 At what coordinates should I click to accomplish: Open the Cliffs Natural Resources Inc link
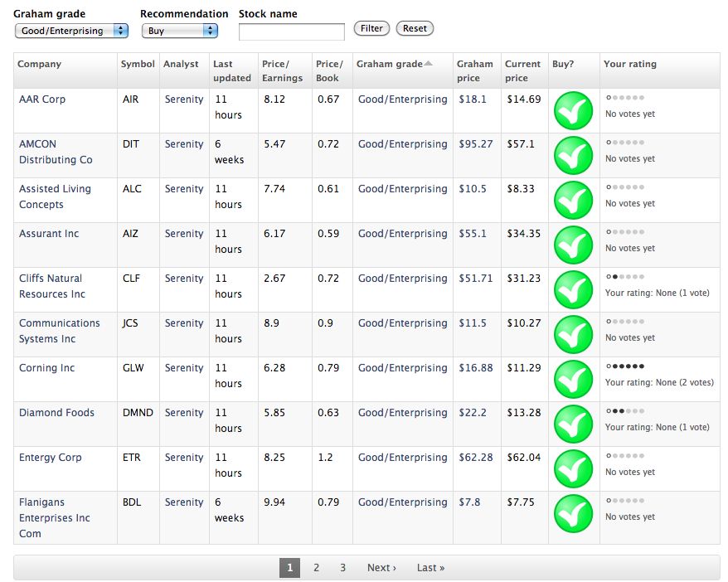tap(52, 286)
